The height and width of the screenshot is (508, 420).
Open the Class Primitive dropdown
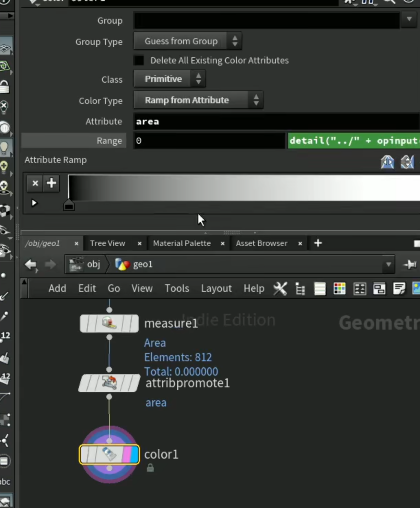click(170, 79)
